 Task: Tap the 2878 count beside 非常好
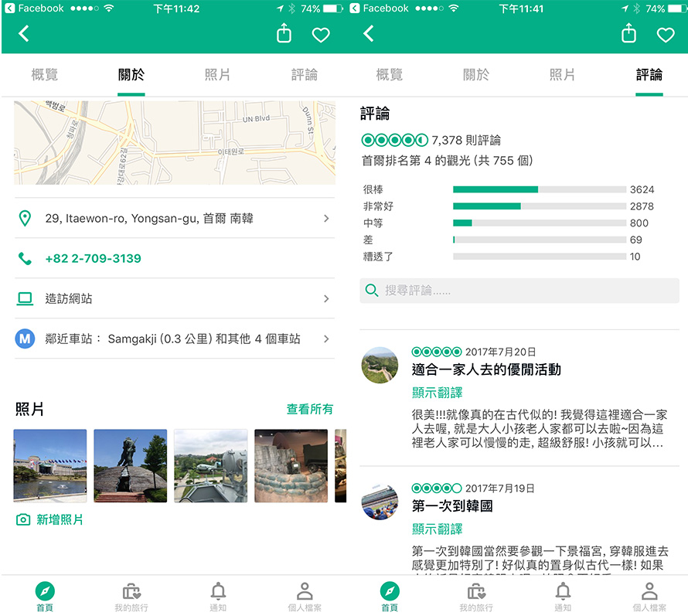pyautogui.click(x=642, y=206)
